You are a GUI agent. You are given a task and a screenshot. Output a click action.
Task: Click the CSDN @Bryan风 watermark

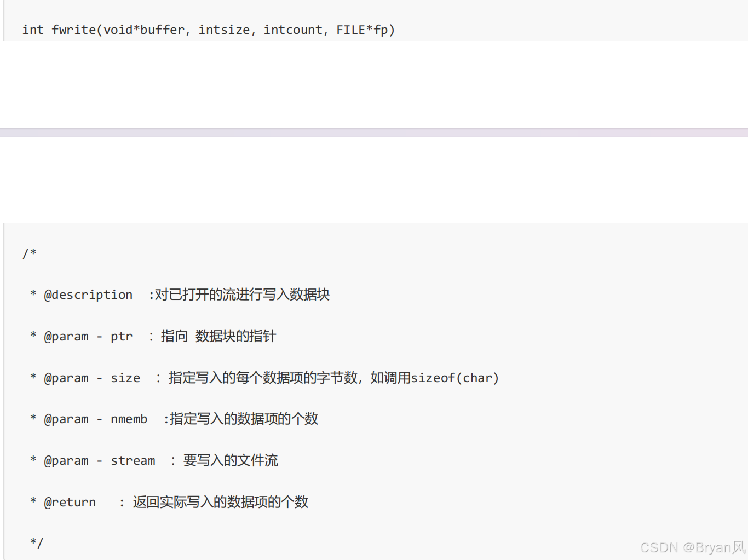(692, 547)
